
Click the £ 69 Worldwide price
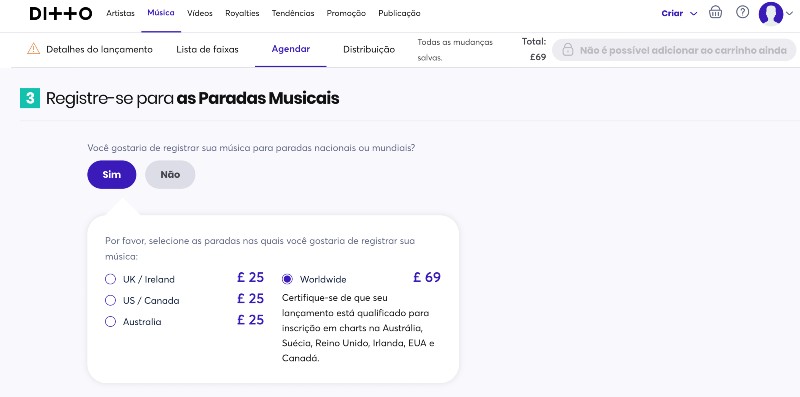(x=427, y=278)
